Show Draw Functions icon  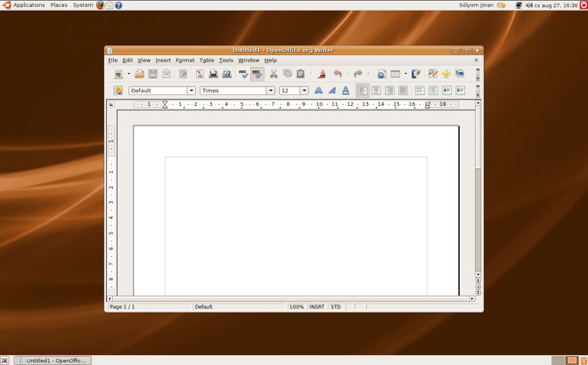(415, 74)
